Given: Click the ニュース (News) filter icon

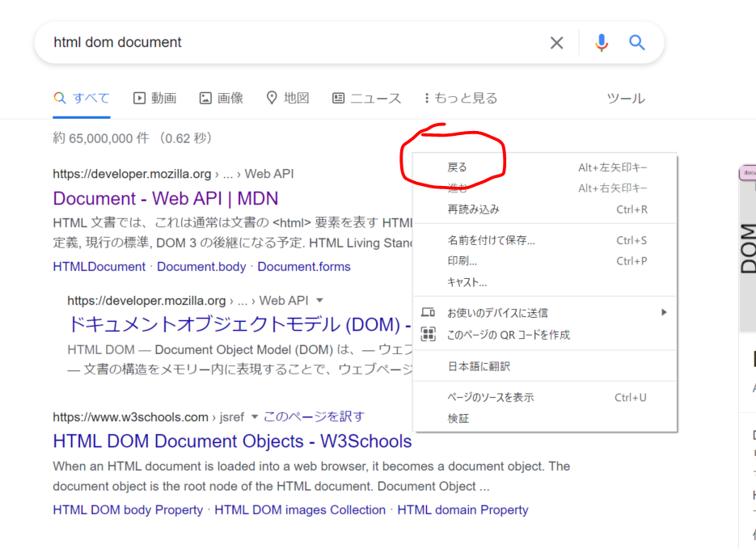Looking at the screenshot, I should coord(337,97).
